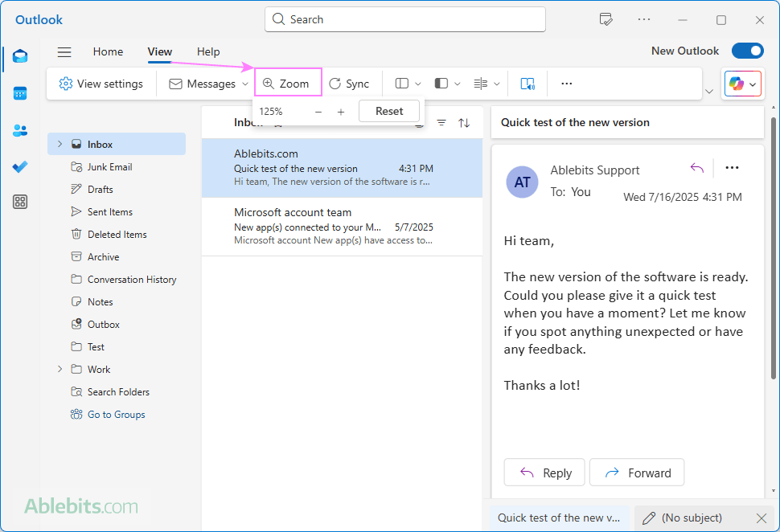The image size is (780, 532).
Task: Click the Search box
Action: pos(405,19)
